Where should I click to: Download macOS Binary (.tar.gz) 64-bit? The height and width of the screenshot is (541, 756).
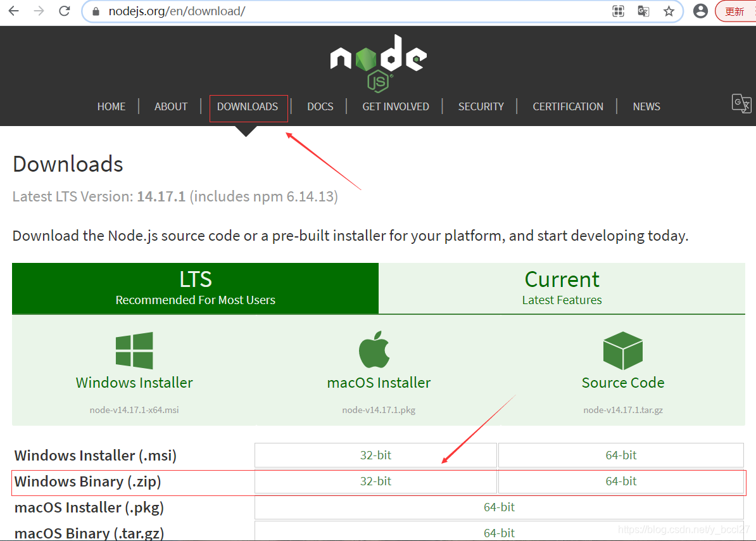499,532
